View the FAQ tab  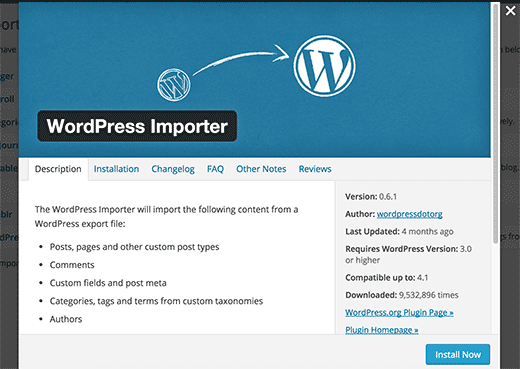[x=215, y=169]
